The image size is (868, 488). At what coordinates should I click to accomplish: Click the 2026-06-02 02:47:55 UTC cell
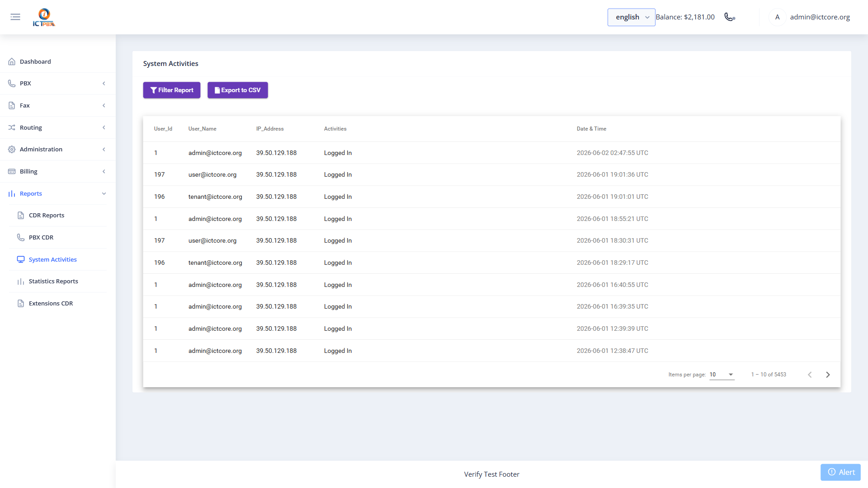coord(612,153)
